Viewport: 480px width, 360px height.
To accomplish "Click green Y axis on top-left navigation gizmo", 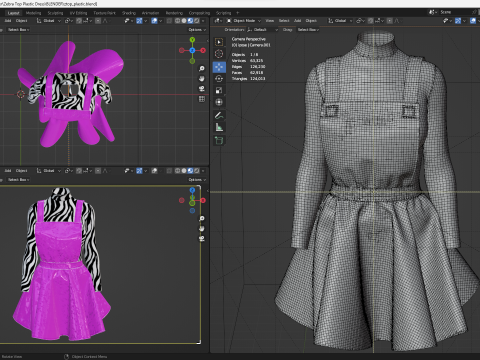I will coord(192,40).
